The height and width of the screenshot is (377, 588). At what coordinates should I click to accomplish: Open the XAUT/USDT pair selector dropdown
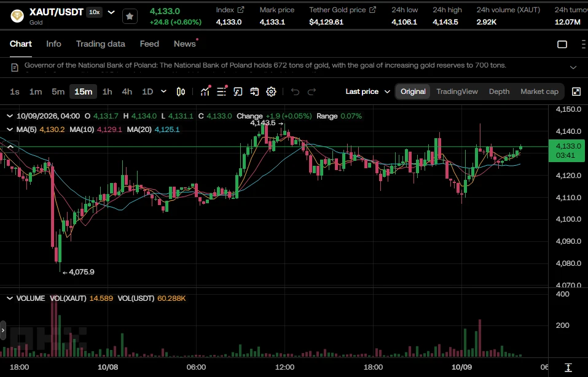coord(111,12)
